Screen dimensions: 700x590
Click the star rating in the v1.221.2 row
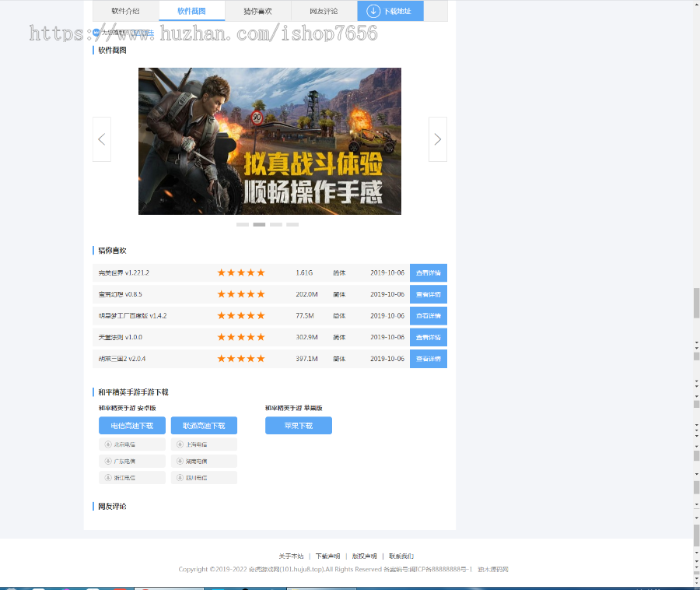241,272
